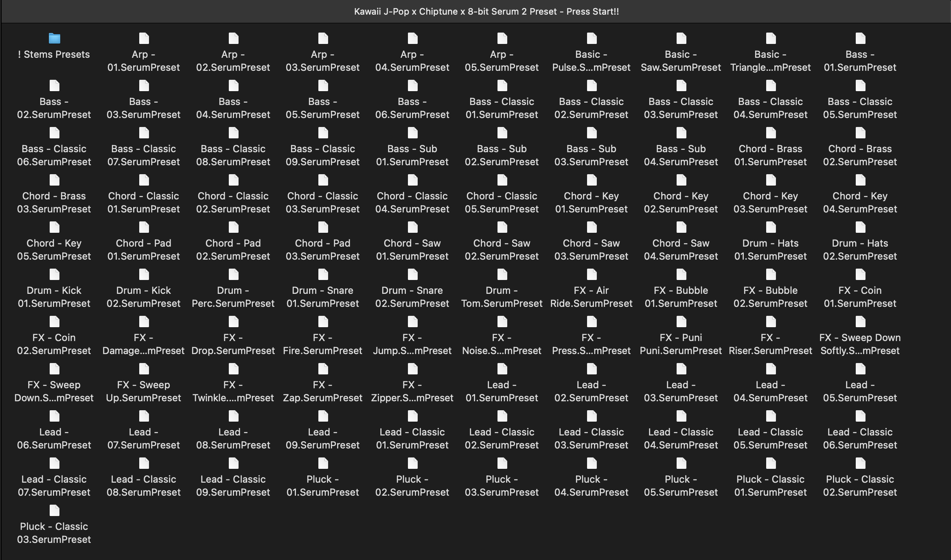Select the Drum - Tom.SerumPreset file icon

[x=502, y=275]
